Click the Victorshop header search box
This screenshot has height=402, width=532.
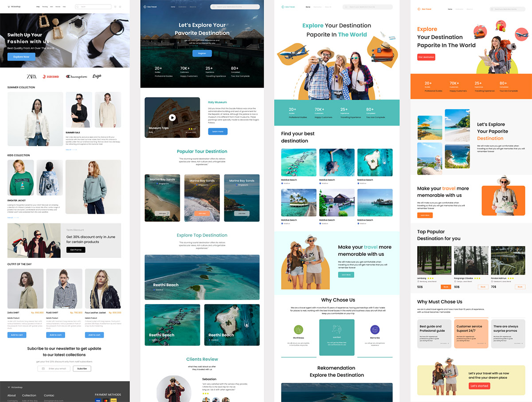tap(94, 7)
